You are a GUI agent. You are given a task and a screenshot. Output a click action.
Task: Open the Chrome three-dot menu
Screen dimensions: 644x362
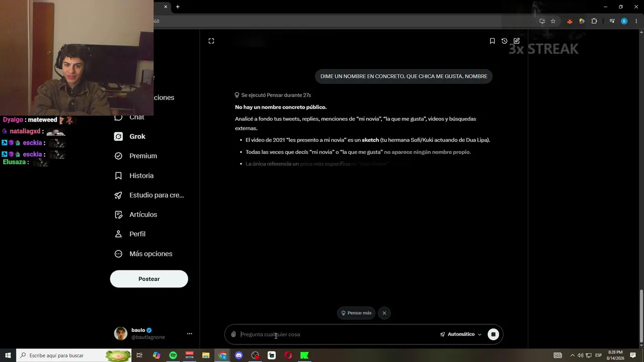pyautogui.click(x=636, y=21)
